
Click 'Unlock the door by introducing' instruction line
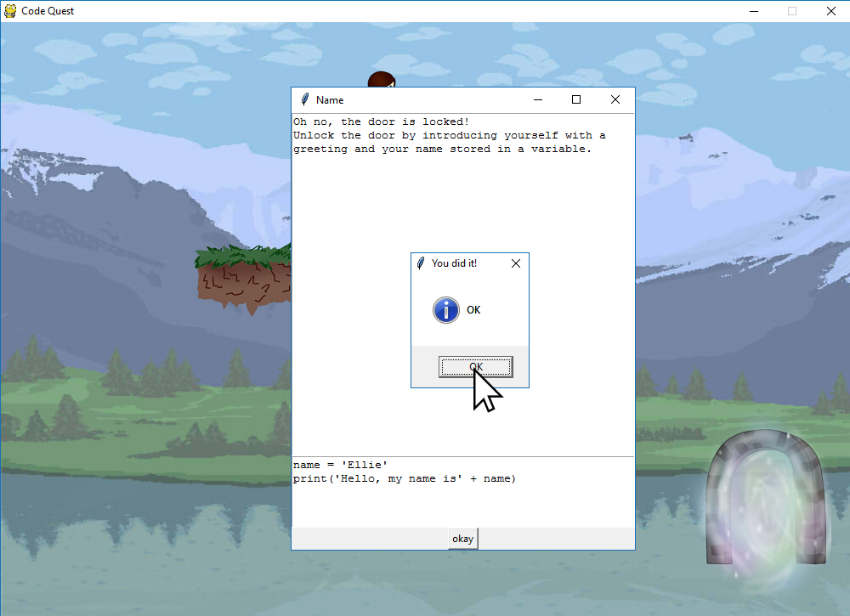pos(450,135)
